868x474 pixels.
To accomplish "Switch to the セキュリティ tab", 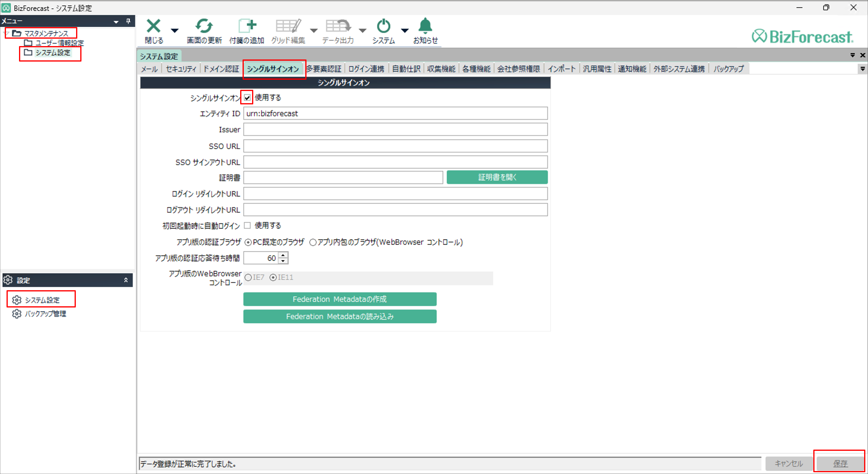I will click(x=181, y=69).
